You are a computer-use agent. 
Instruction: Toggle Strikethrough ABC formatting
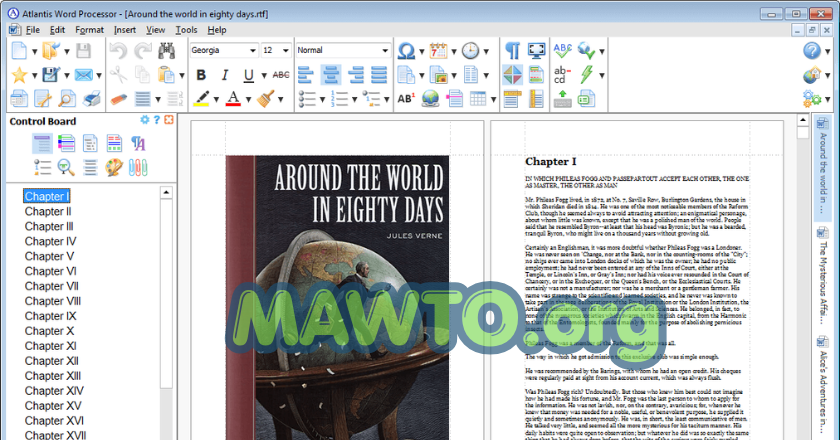[x=281, y=75]
